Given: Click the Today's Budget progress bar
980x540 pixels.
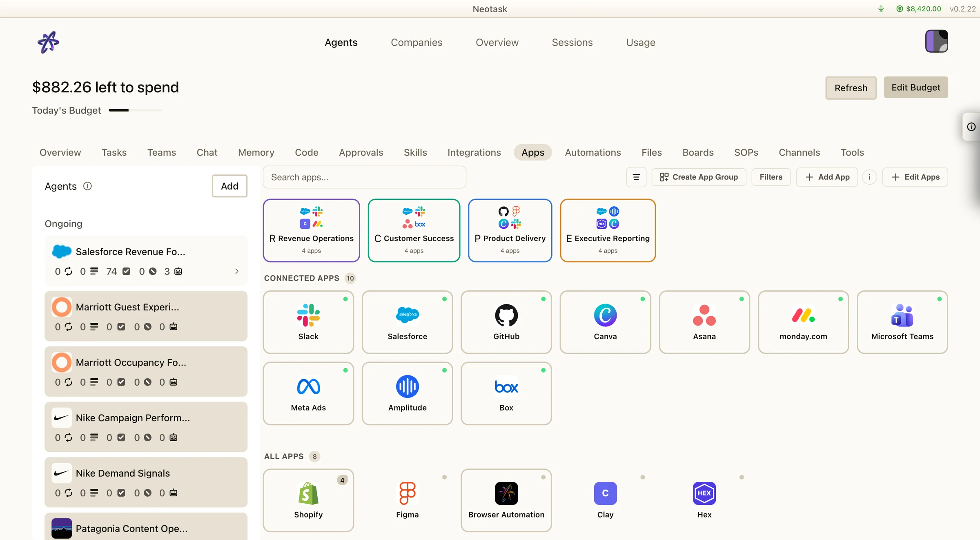Looking at the screenshot, I should tap(135, 110).
